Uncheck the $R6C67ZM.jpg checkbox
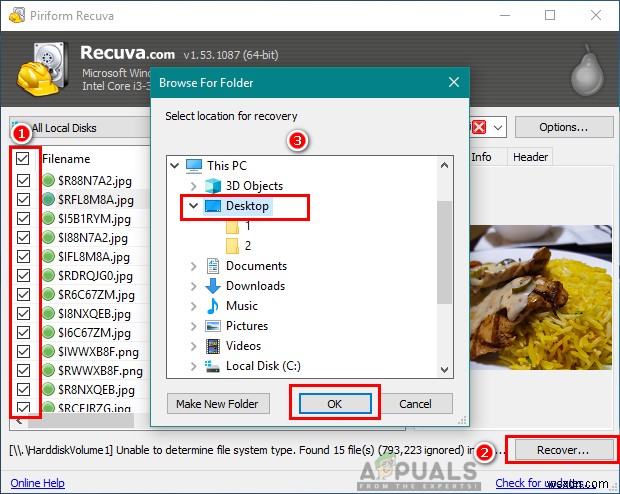The height and width of the screenshot is (494, 620). [23, 294]
